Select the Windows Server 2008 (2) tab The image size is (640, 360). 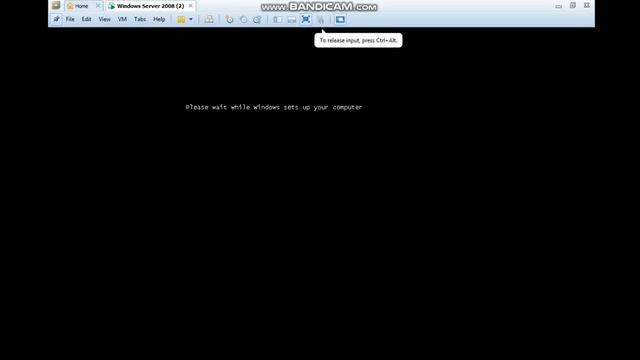tap(150, 6)
